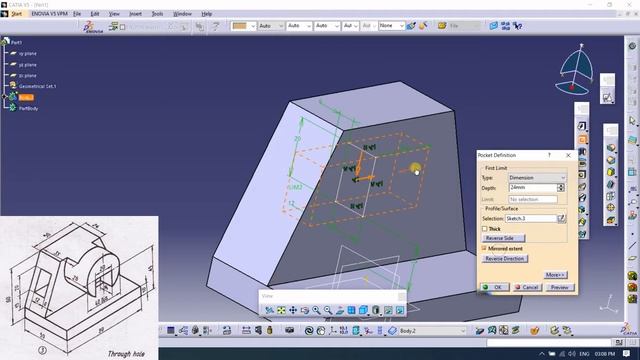The width and height of the screenshot is (640, 360).
Task: Select the Pan tool in View toolbar
Action: 293,311
